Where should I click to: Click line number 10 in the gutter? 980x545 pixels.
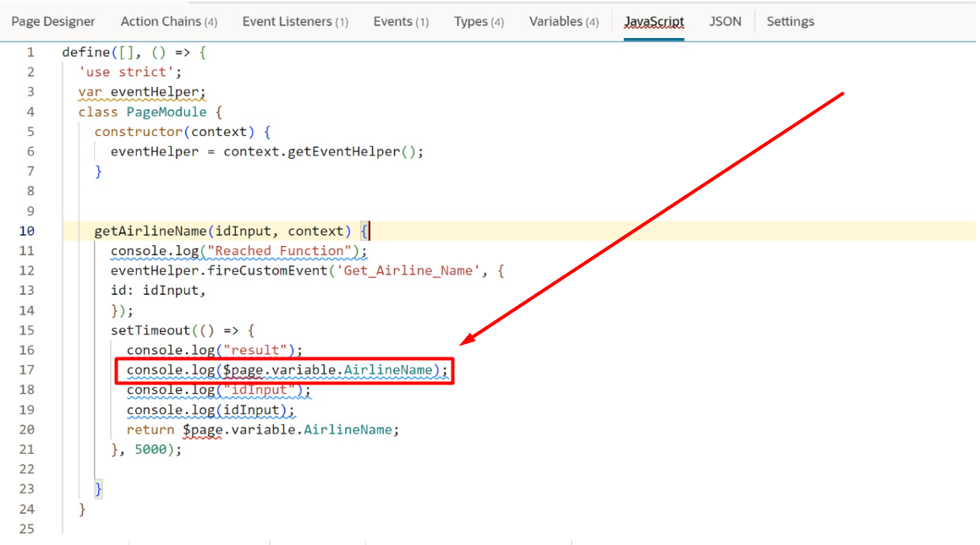pyautogui.click(x=27, y=231)
